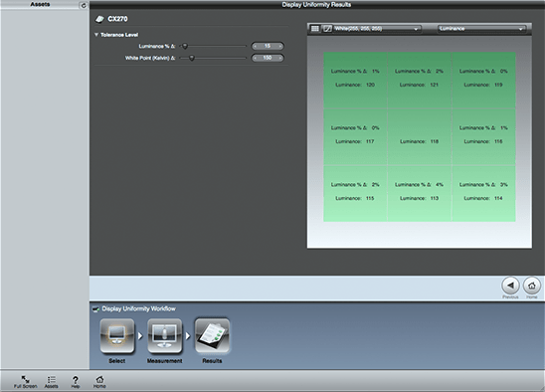Click the Results clipboard icon
This screenshot has height=392, width=545.
point(212,336)
